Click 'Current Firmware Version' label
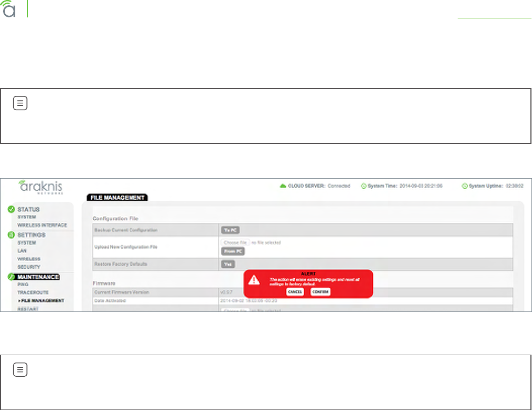Viewport: 532px width, 410px height. tap(121, 292)
